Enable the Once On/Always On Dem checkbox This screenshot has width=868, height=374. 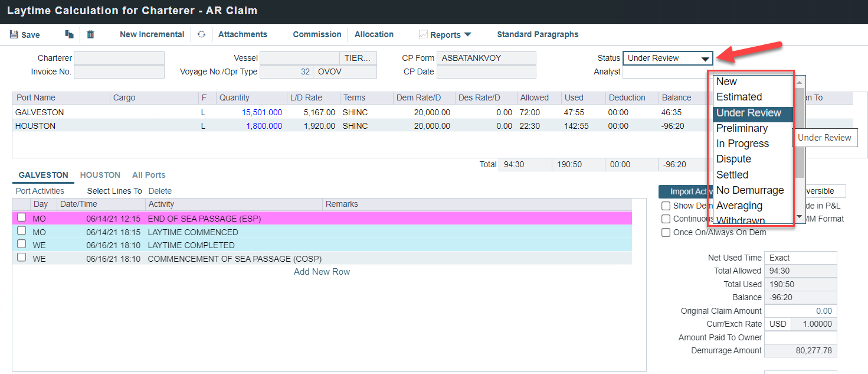[x=666, y=232]
